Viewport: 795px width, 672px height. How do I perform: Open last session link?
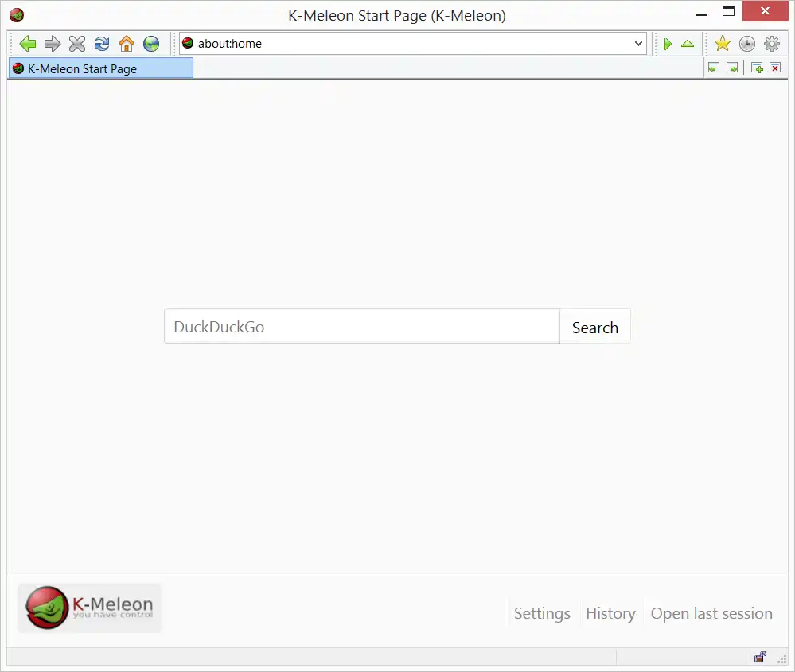711,613
